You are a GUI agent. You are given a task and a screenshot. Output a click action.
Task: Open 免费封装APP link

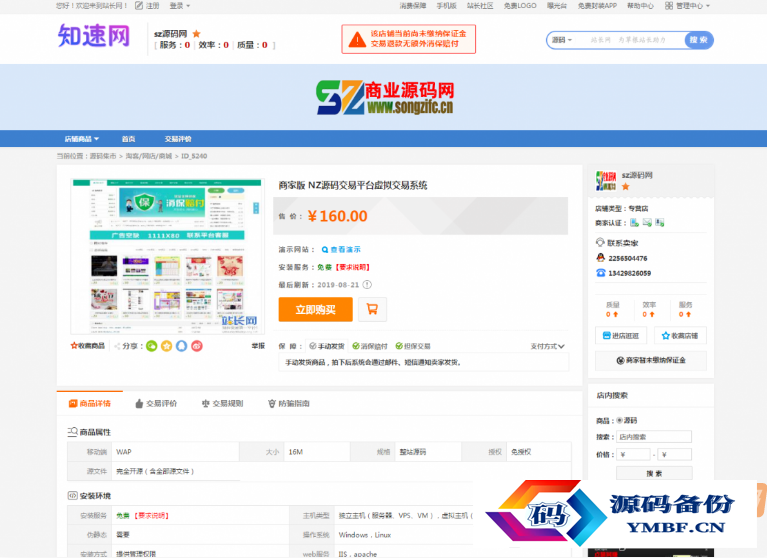point(597,6)
